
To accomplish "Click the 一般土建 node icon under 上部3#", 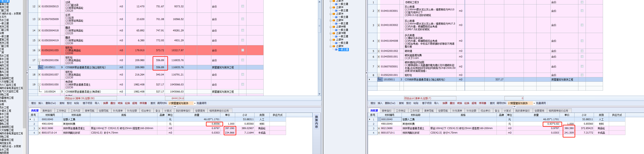I will (x=336, y=17).
